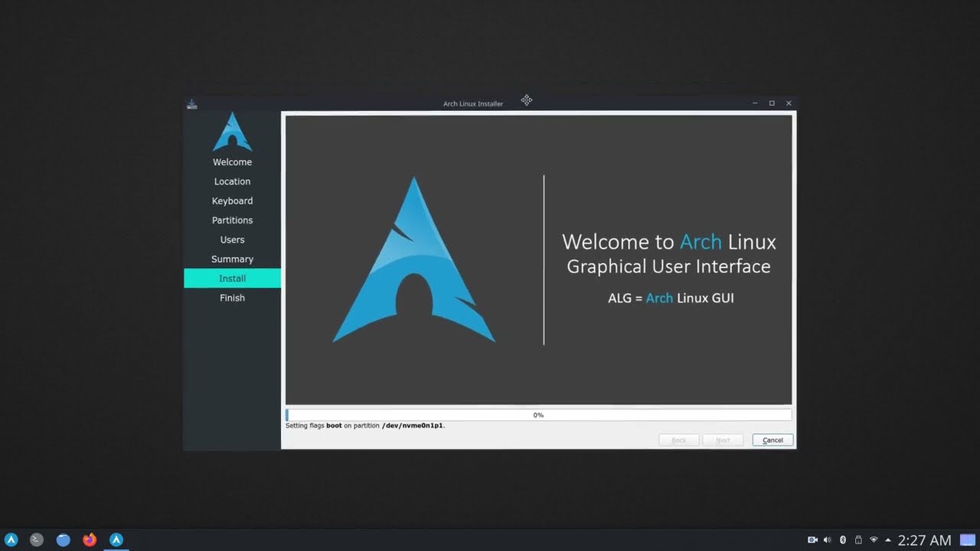Screen dimensions: 980x551
Task: Click the 'Setting flags boot on partition' status text
Action: click(x=365, y=425)
